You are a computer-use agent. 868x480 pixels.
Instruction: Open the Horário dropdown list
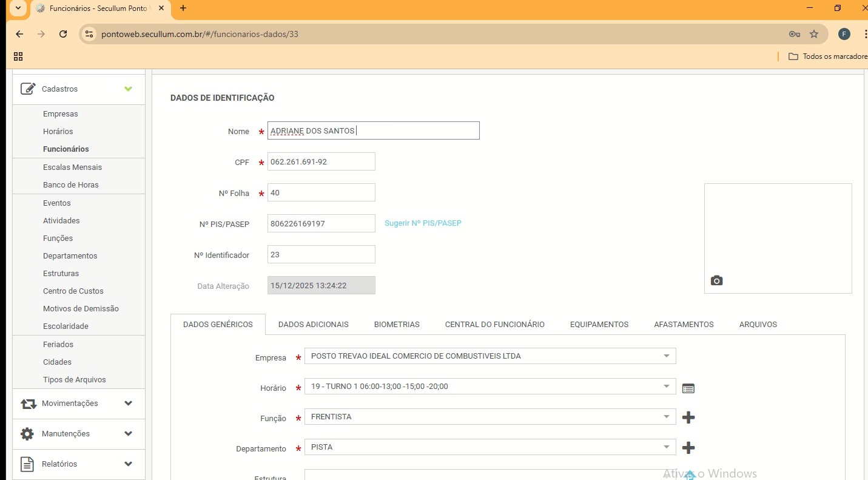(666, 387)
